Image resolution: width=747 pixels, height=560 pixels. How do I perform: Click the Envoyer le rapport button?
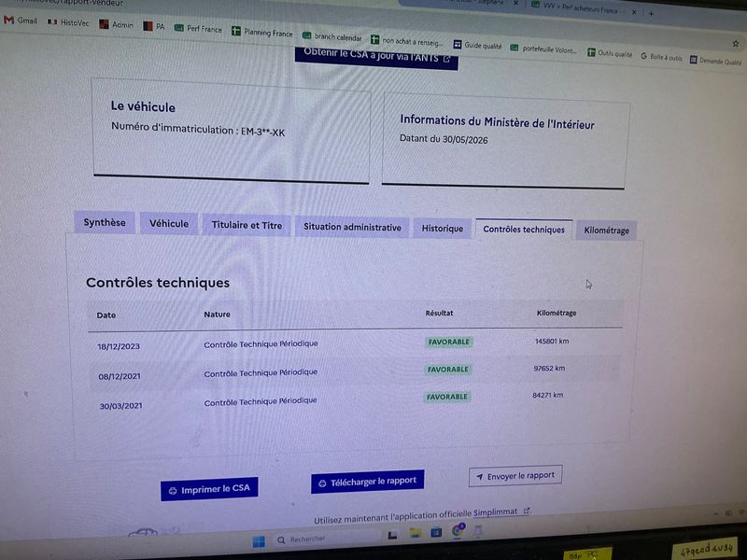515,476
